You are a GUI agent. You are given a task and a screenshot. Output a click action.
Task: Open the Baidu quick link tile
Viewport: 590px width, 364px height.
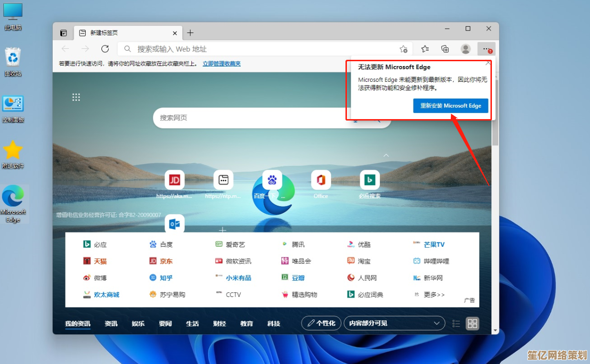click(x=272, y=180)
